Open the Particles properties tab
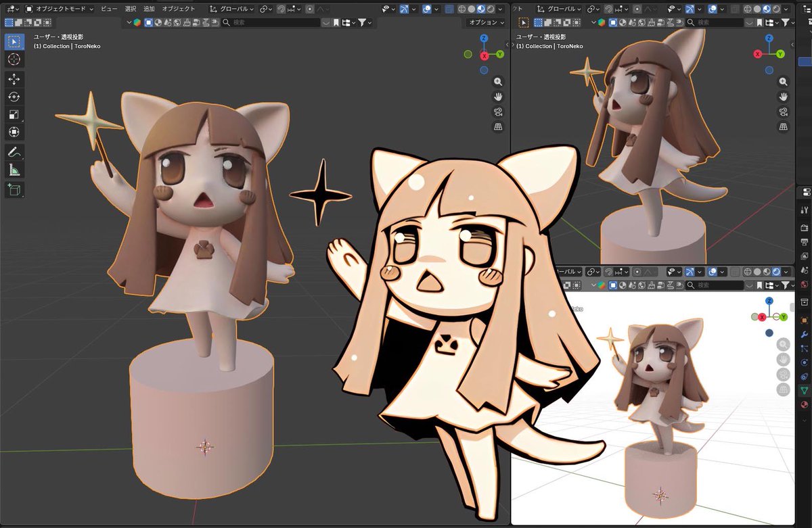Viewport: 812px width, 528px height. tap(805, 348)
